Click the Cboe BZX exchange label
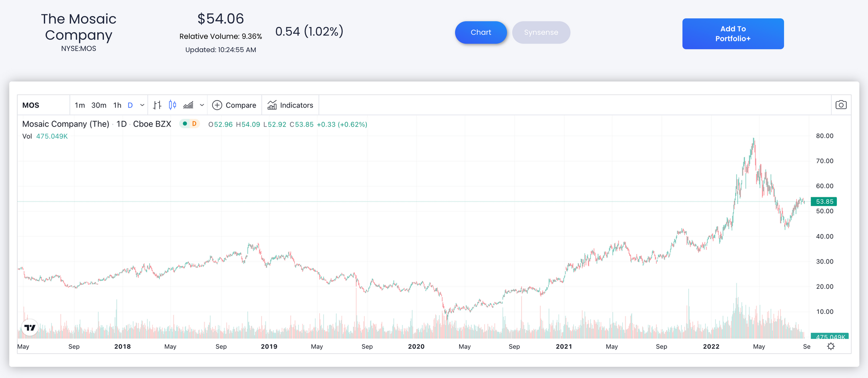The image size is (868, 378). pos(152,124)
